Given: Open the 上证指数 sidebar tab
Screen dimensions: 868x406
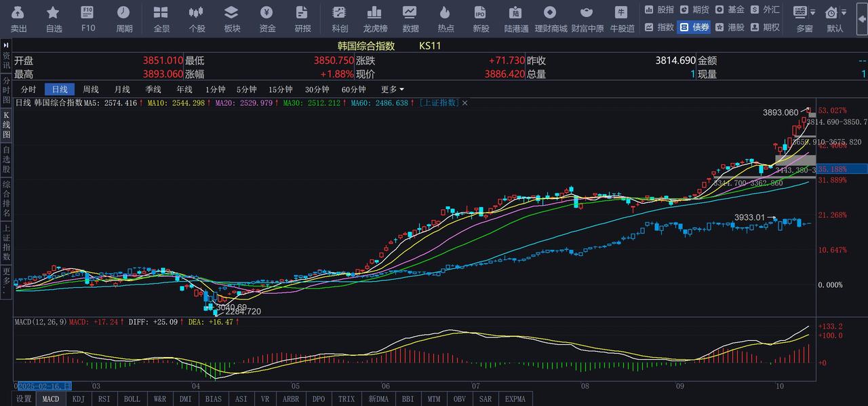Looking at the screenshot, I should click(x=6, y=242).
